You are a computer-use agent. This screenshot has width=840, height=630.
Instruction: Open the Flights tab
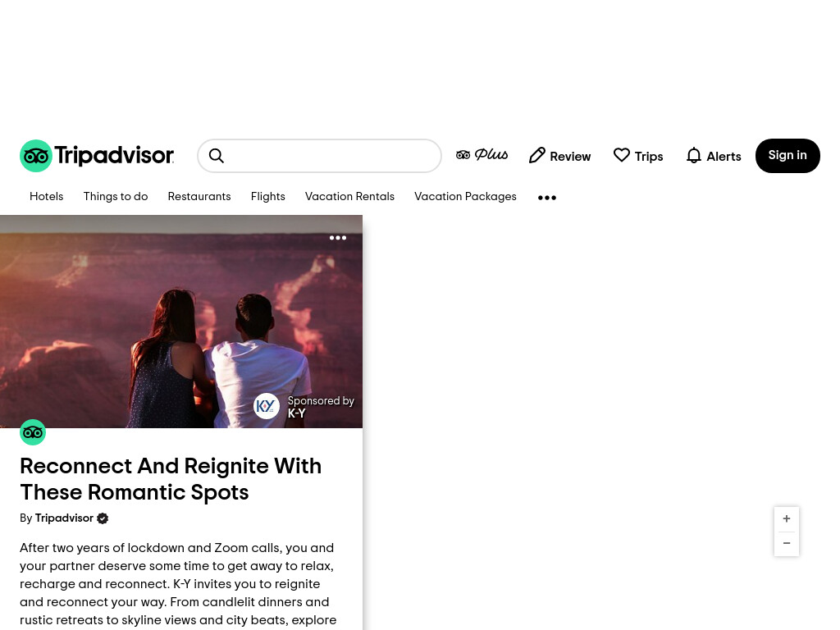click(x=268, y=197)
